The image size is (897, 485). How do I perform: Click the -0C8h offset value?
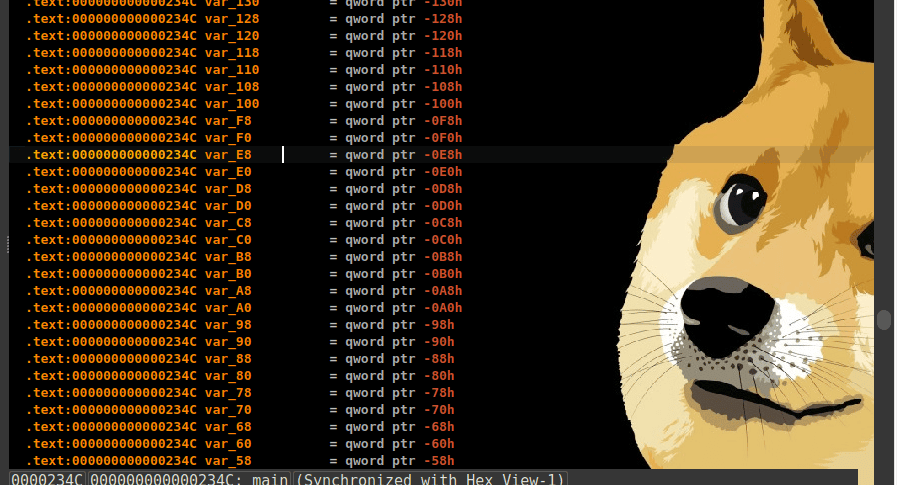(443, 223)
